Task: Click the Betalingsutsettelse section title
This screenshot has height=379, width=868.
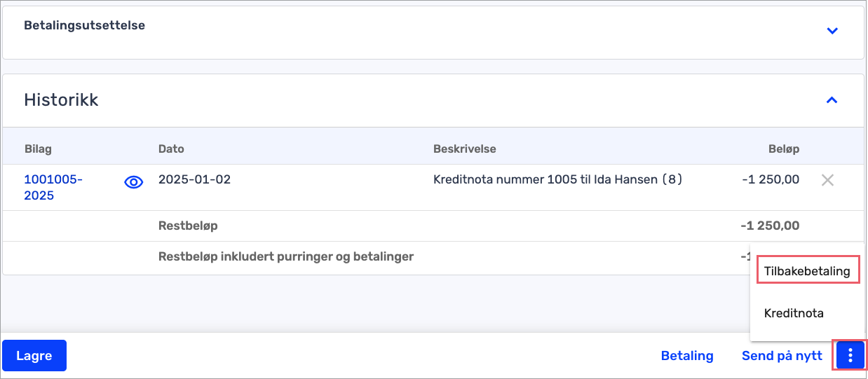Action: (85, 25)
